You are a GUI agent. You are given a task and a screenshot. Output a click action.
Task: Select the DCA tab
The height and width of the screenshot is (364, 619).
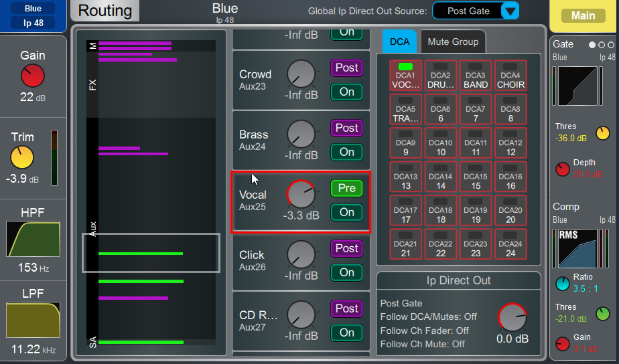[399, 41]
